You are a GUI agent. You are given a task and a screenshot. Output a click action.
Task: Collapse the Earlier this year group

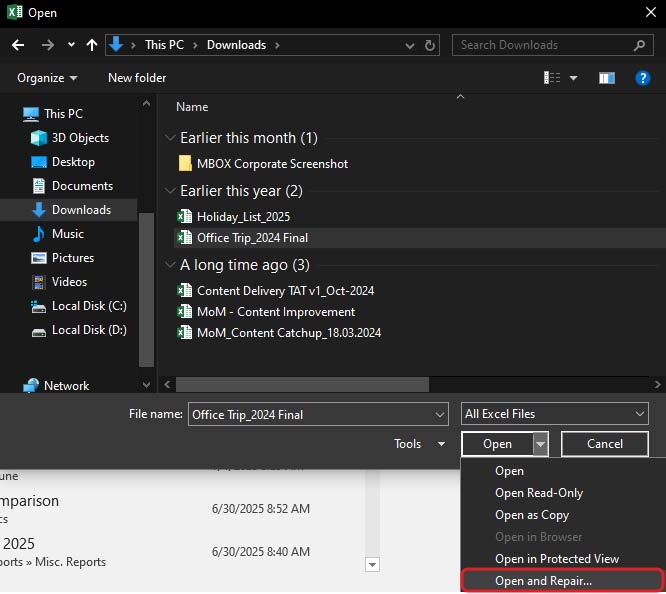click(168, 191)
